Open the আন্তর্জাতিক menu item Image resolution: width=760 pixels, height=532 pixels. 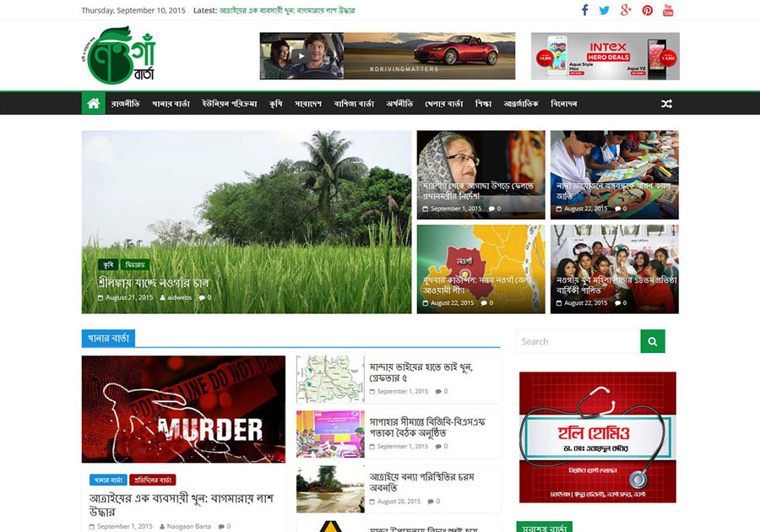(x=521, y=104)
